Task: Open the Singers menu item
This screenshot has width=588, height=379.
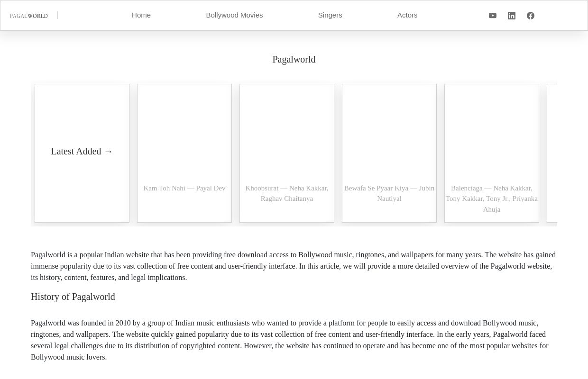Action: coord(330,15)
